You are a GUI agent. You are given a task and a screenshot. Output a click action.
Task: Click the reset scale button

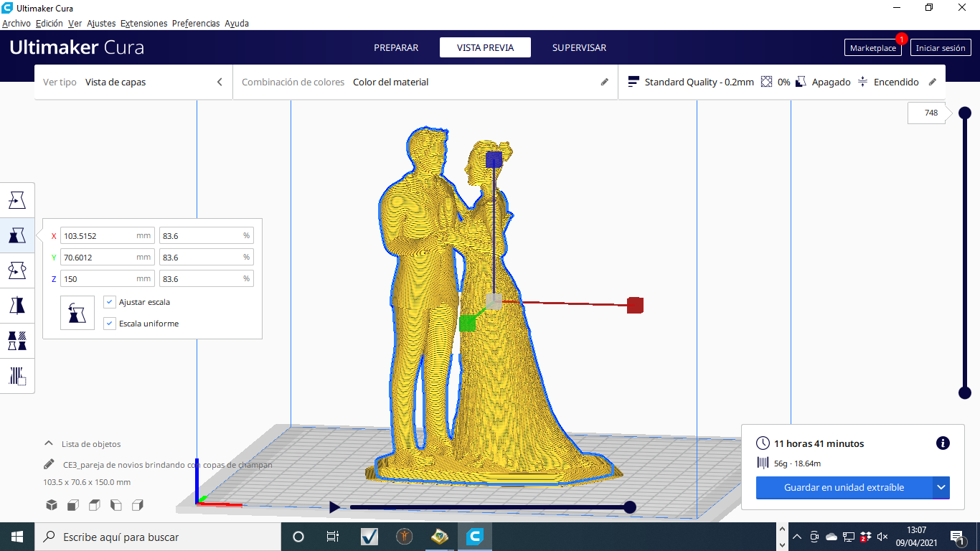click(x=77, y=313)
